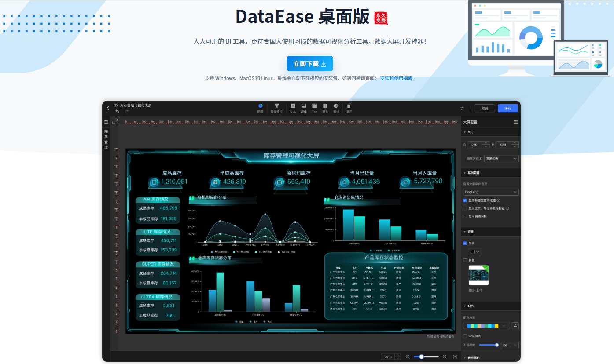
Task: Select the 查询组件 filter icon
Action: pyautogui.click(x=277, y=106)
